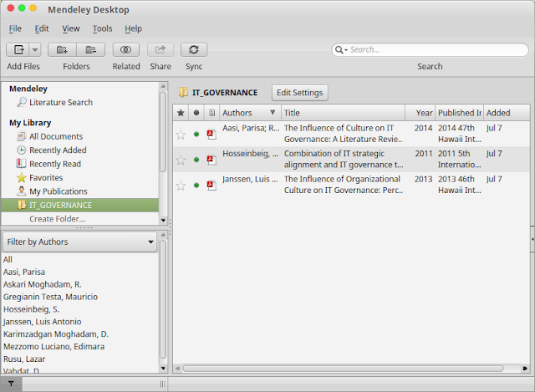
Task: Sort by Year column header
Action: click(420, 113)
